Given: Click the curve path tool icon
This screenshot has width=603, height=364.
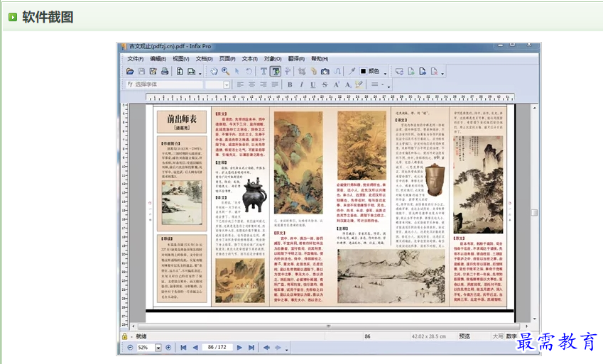Looking at the screenshot, I should 337,72.
